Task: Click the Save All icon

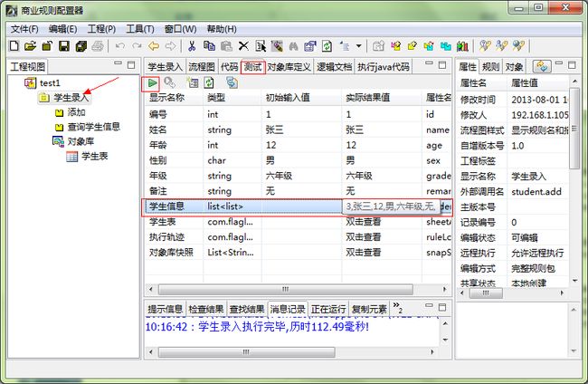Action: coord(81,46)
